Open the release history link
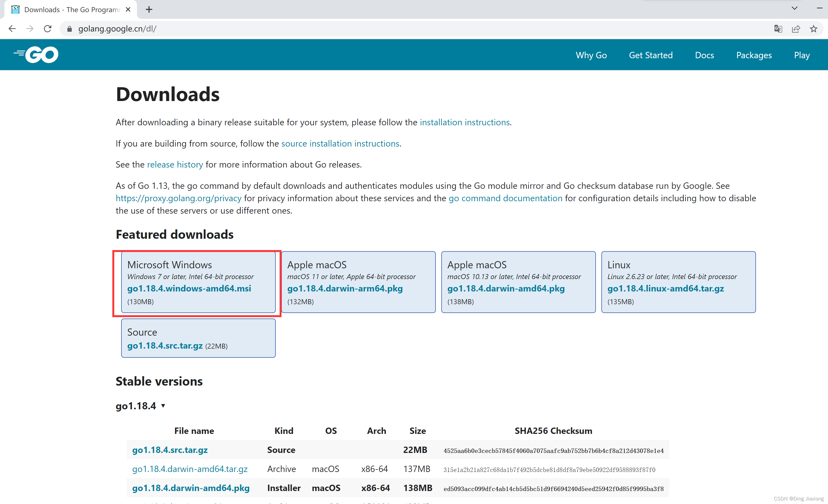The image size is (828, 504). tap(175, 165)
